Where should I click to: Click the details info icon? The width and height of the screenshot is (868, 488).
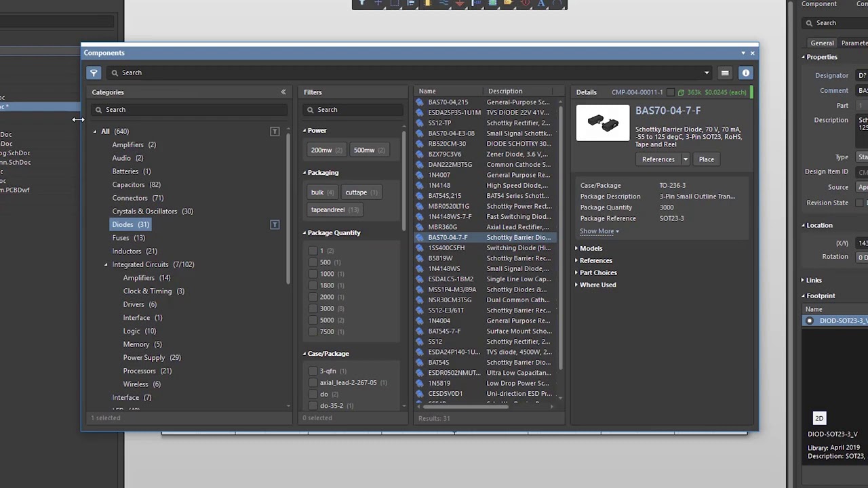(x=745, y=73)
